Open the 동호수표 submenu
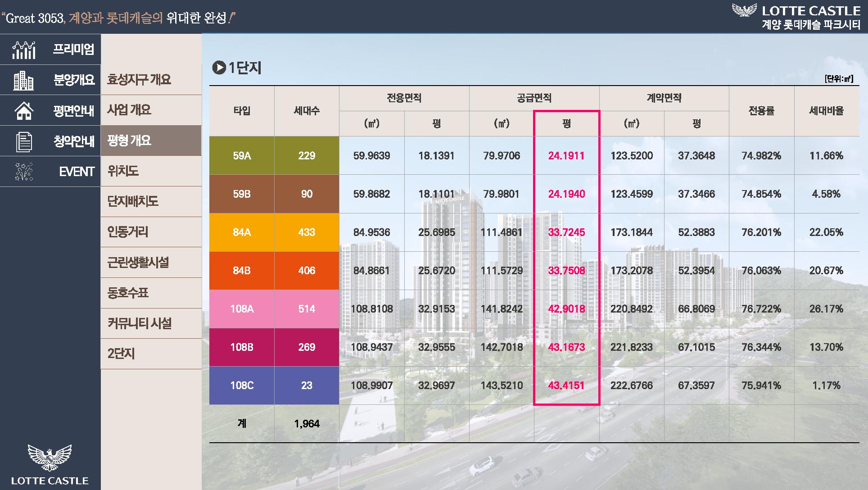868x490 pixels. pyautogui.click(x=151, y=293)
